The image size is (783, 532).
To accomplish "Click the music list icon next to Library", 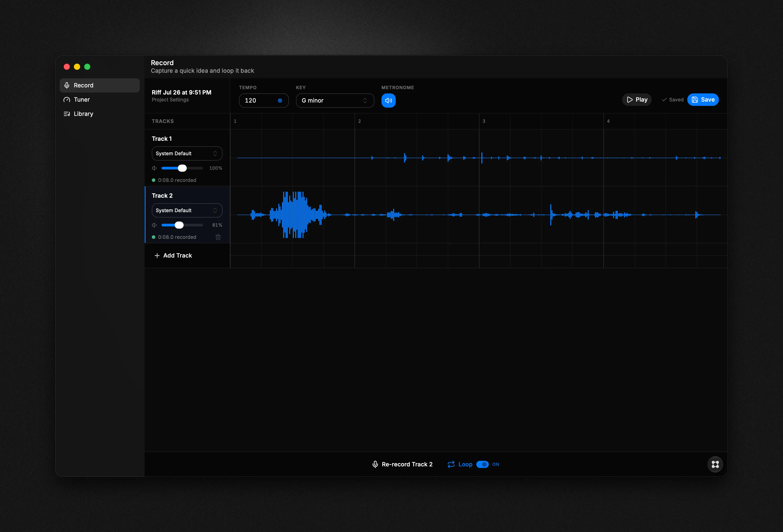I will [67, 113].
